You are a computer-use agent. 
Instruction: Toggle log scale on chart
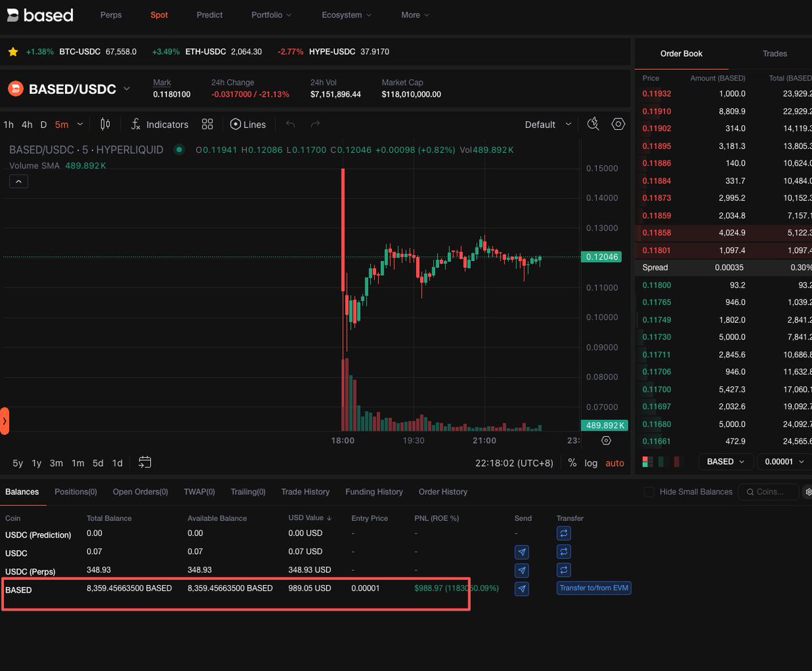coord(591,463)
